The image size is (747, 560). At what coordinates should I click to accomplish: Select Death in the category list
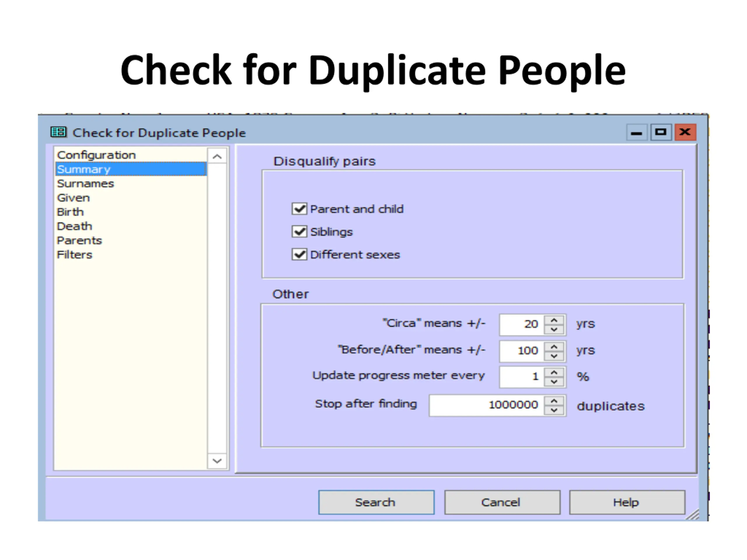[131, 226]
